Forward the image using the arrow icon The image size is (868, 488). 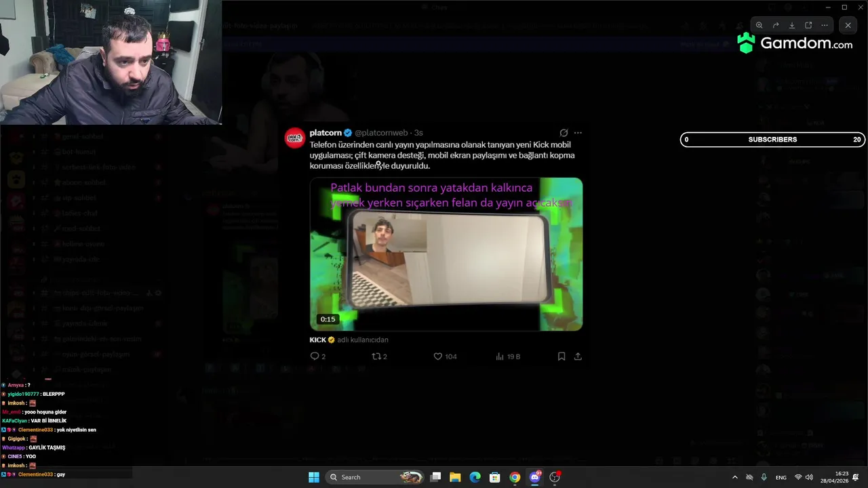tap(776, 25)
